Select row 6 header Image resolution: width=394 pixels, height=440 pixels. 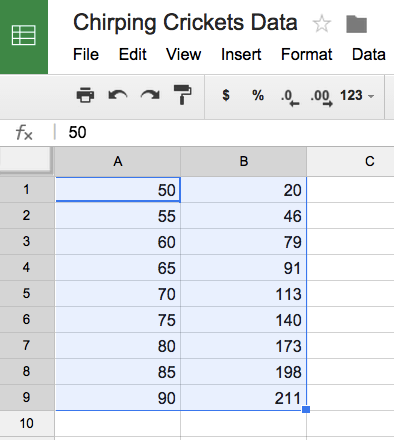coord(27,320)
